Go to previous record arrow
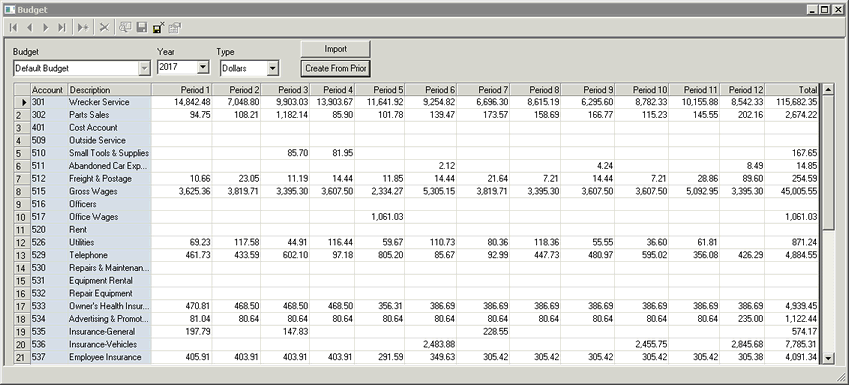 [29, 28]
